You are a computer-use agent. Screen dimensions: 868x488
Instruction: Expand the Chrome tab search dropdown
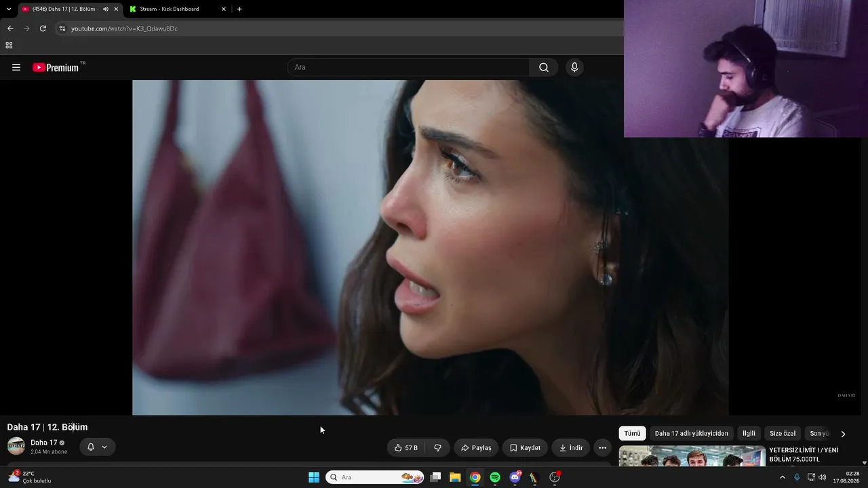(x=9, y=9)
